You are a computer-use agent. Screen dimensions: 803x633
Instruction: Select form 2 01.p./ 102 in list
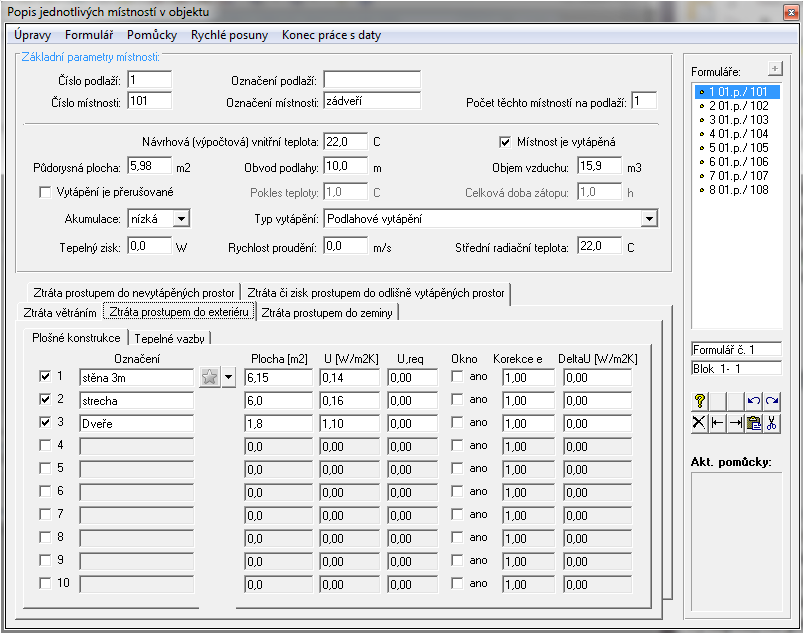[x=738, y=106]
